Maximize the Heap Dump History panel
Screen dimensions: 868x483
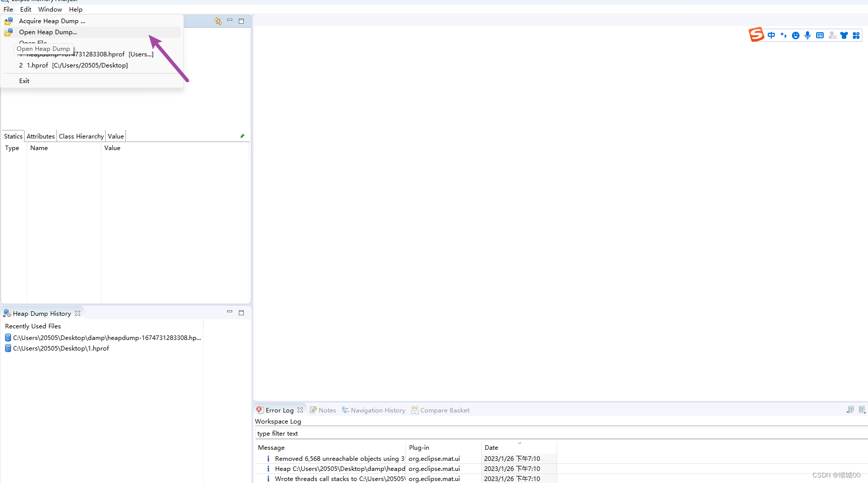[x=241, y=313]
